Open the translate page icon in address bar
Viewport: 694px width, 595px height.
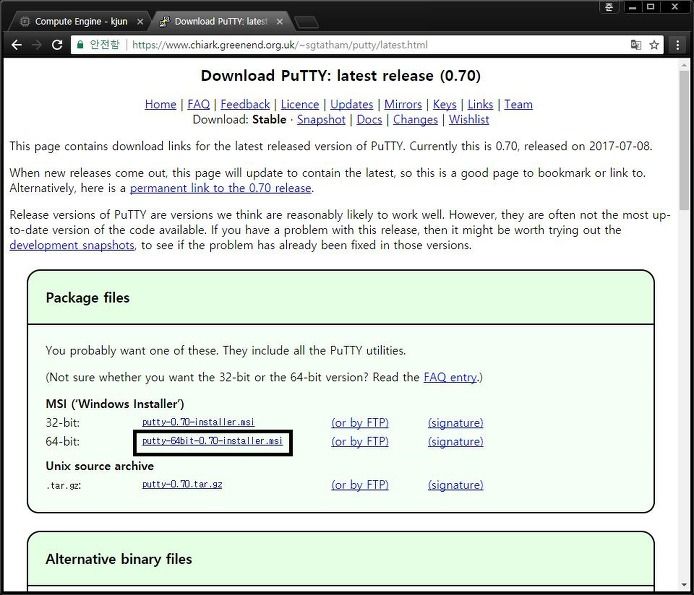(636, 45)
